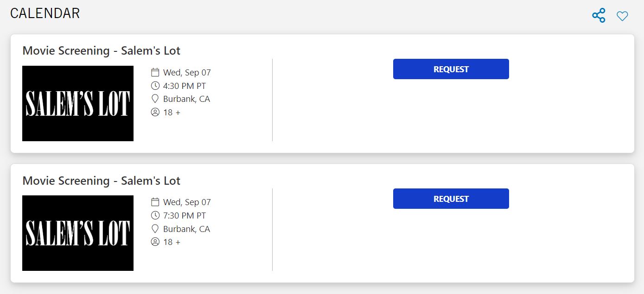Favorite this calendar with the heart icon

(622, 16)
